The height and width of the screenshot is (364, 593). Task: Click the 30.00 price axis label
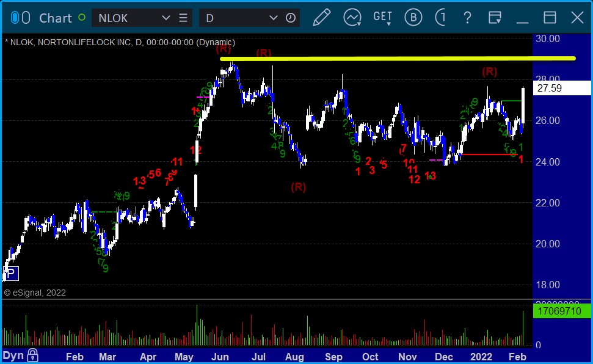point(548,38)
